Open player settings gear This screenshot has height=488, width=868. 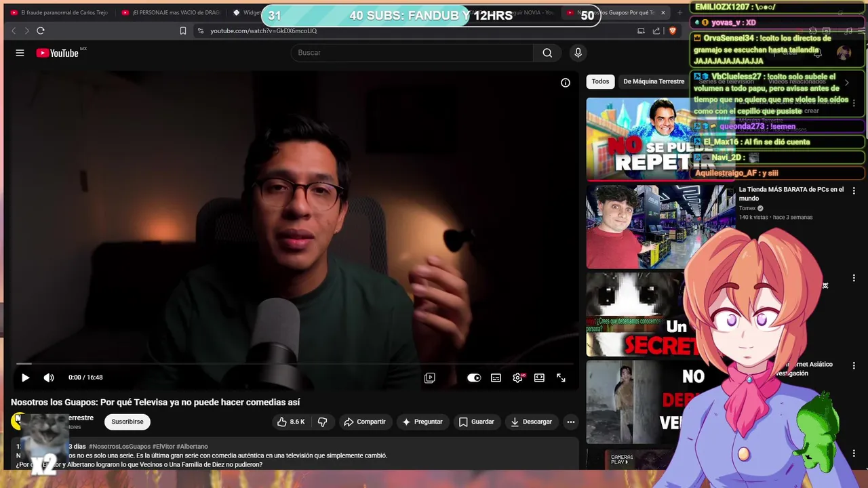pos(517,378)
